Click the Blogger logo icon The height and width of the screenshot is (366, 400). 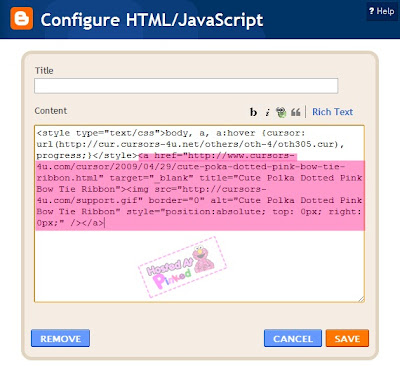(x=22, y=19)
